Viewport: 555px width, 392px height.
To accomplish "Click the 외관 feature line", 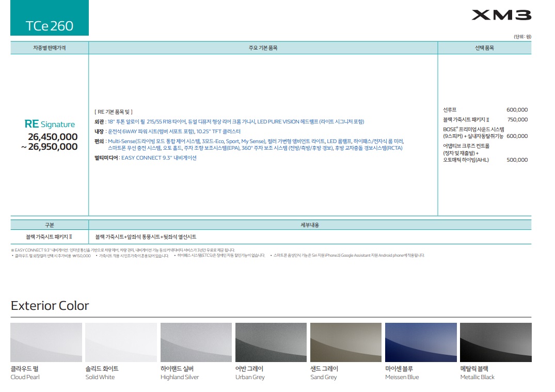I will tap(229, 122).
